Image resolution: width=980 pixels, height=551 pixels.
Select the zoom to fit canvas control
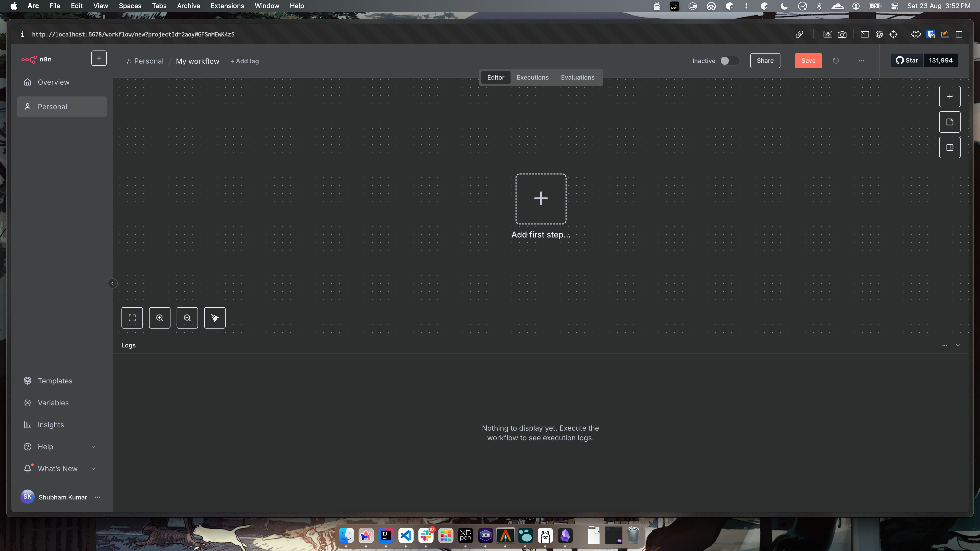tap(132, 318)
